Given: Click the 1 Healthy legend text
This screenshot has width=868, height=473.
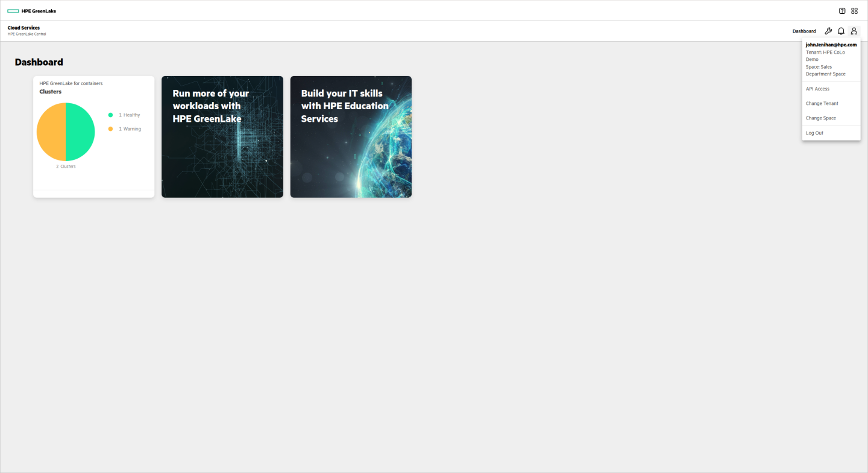Looking at the screenshot, I should pos(129,115).
